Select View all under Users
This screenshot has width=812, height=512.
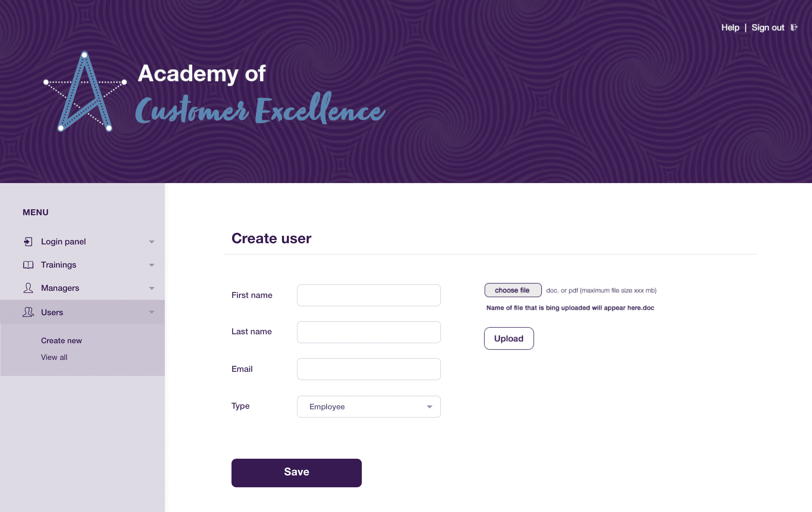54,357
